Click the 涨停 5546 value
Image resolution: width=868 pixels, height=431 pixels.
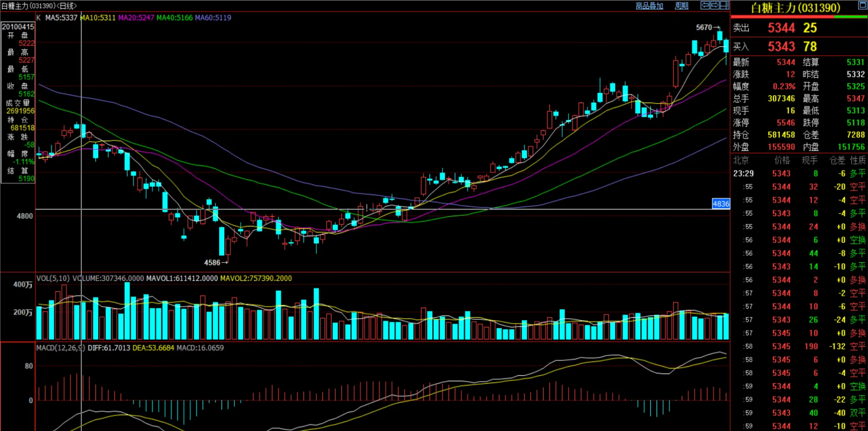(786, 123)
